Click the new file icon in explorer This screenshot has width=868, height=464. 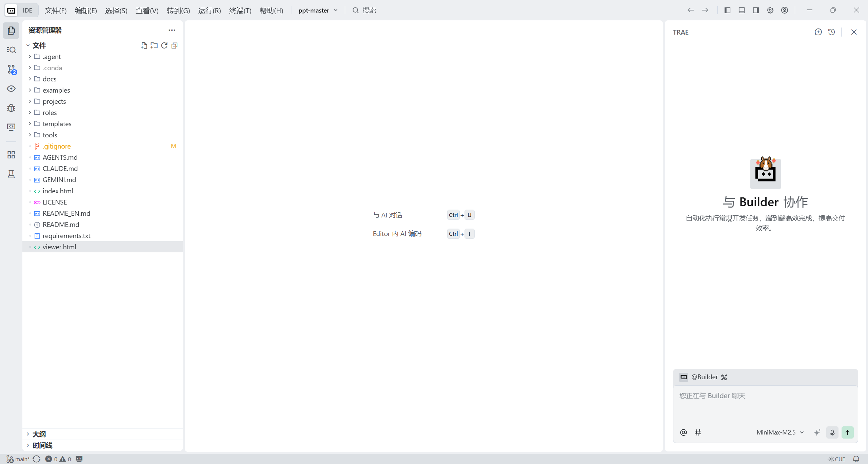(x=144, y=45)
